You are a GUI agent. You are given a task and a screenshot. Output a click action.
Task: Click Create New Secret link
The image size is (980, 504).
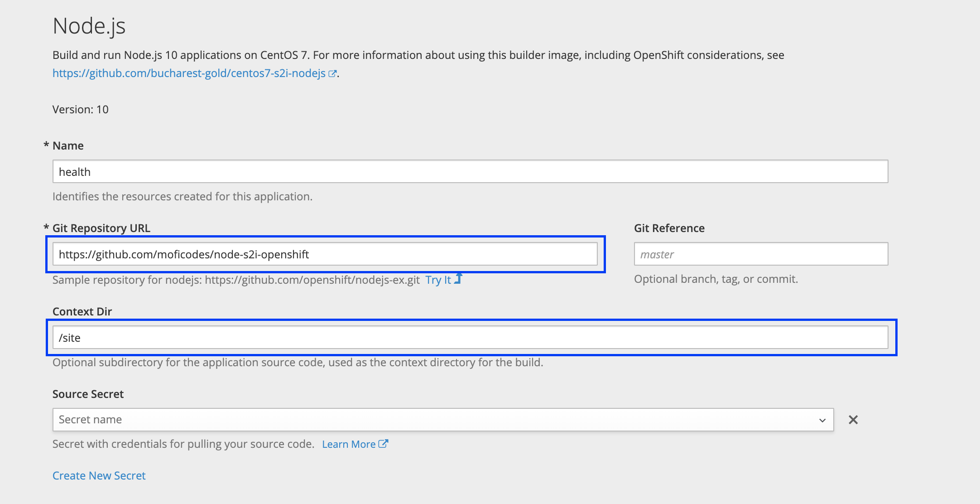pyautogui.click(x=99, y=475)
